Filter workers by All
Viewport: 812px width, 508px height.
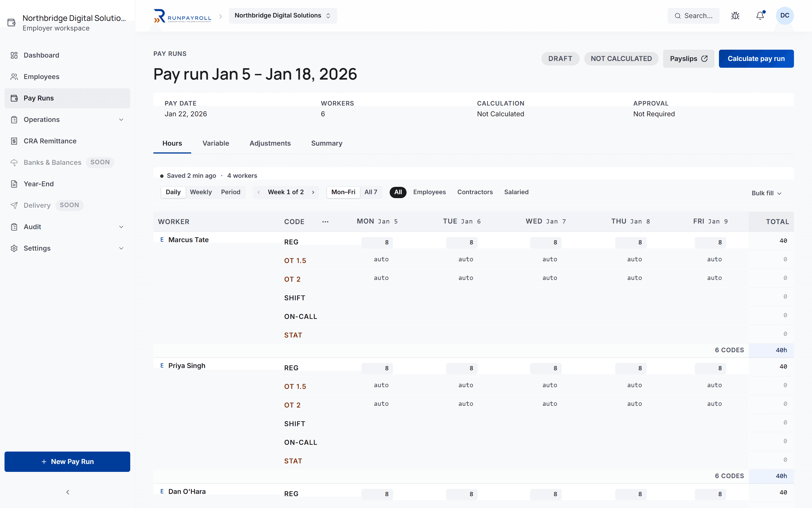coord(398,192)
